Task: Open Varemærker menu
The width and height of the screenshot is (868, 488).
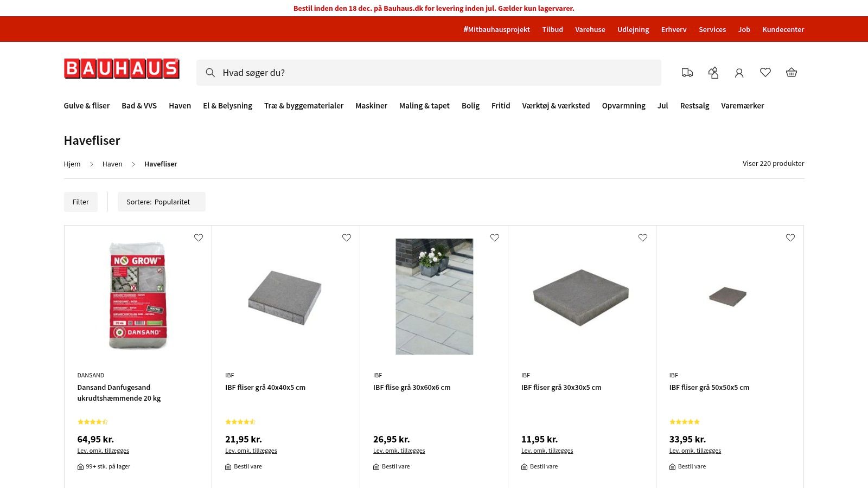Action: click(x=743, y=106)
